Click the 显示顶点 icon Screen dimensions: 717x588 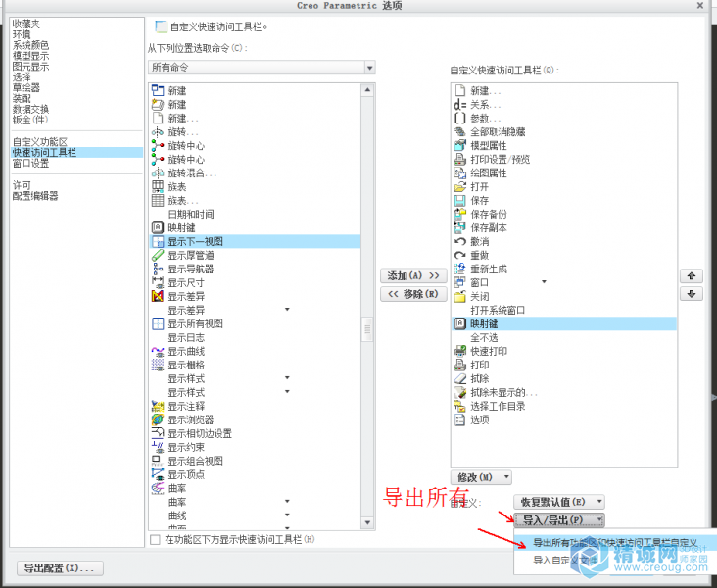coord(158,474)
